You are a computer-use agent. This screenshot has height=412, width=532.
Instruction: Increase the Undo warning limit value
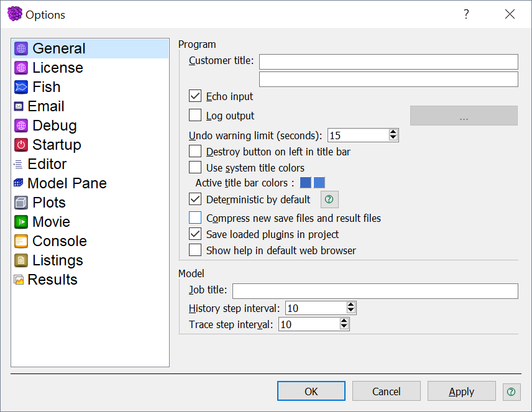point(393,132)
